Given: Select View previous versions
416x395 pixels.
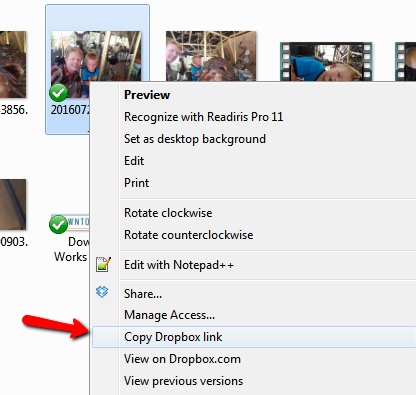Looking at the screenshot, I should point(184,381).
